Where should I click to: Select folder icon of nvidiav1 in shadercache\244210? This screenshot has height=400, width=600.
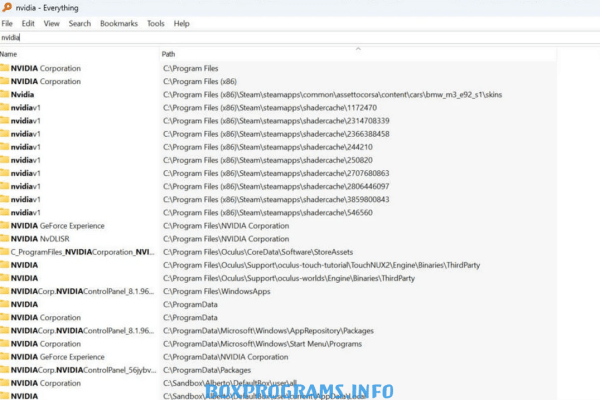pyautogui.click(x=5, y=147)
